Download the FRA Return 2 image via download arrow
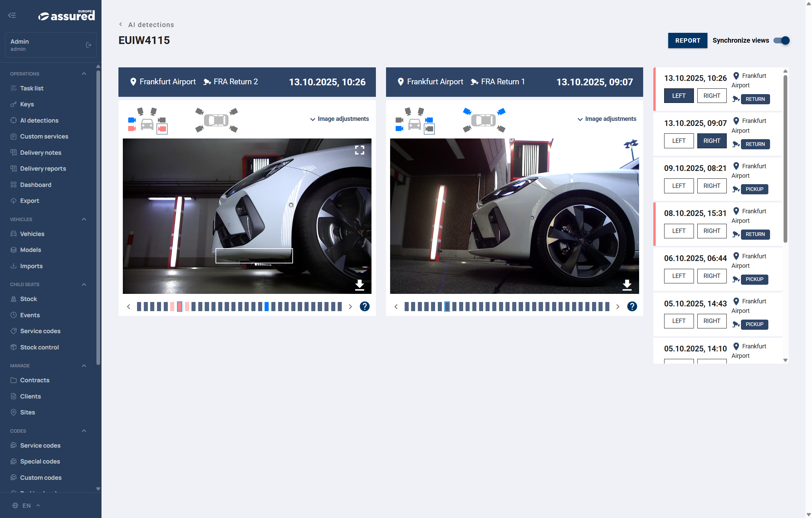812x518 pixels. coord(359,285)
